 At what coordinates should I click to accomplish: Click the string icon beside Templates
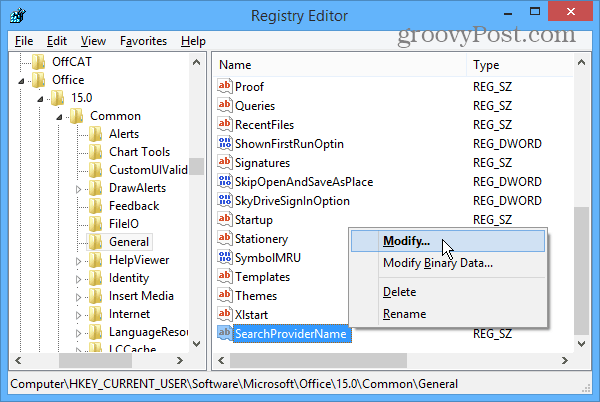click(225, 276)
